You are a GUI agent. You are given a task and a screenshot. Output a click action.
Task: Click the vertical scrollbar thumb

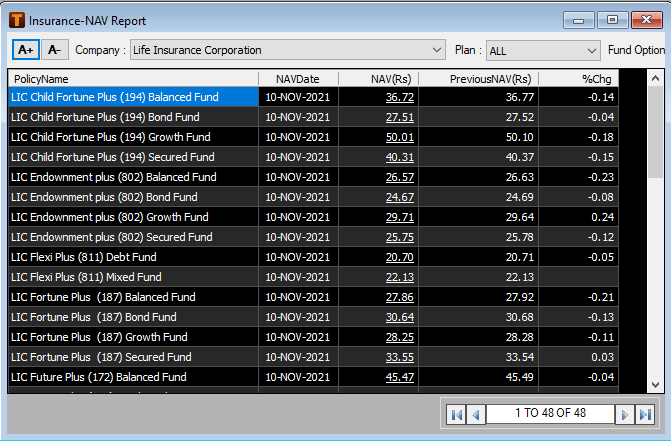[x=655, y=132]
